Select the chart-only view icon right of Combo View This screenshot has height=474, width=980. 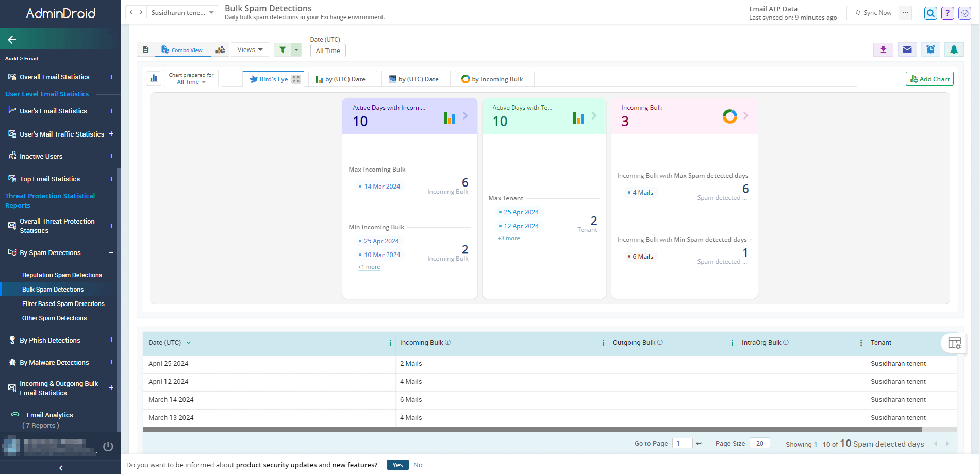(x=220, y=49)
